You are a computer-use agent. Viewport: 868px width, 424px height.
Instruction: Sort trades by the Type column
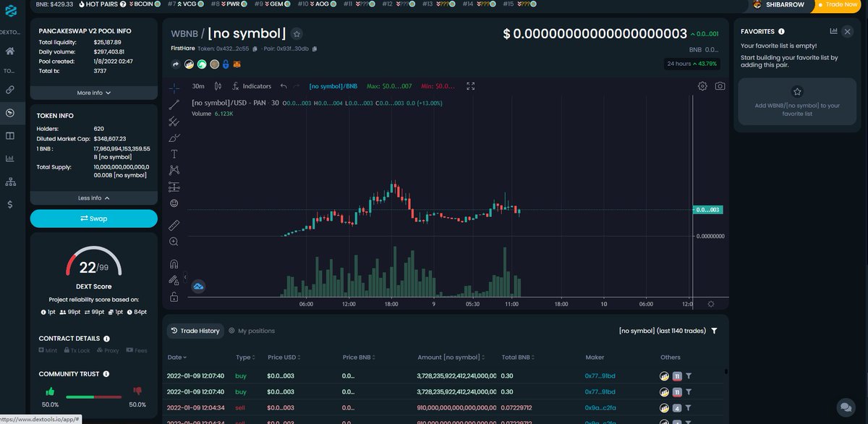click(x=244, y=357)
